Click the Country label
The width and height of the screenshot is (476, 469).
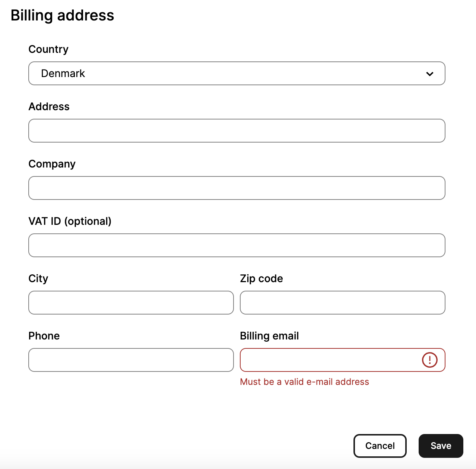pos(48,49)
